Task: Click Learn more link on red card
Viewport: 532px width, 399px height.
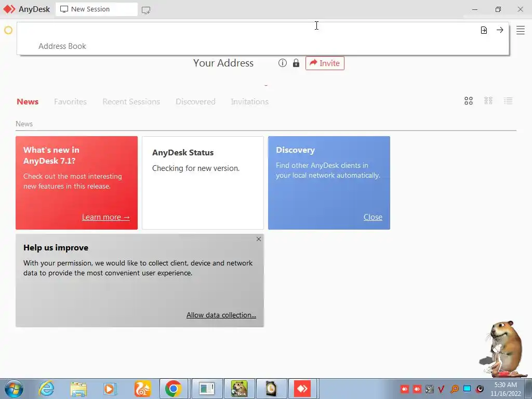Action: click(x=106, y=217)
